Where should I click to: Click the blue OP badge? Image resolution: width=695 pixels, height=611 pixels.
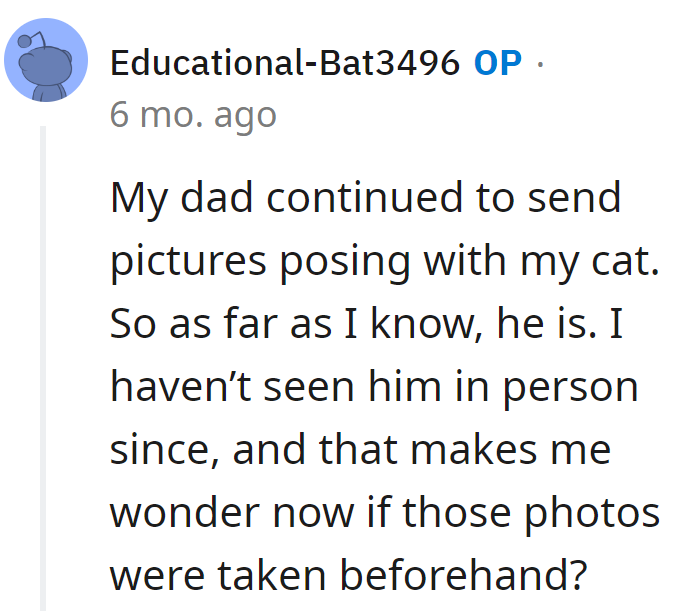click(498, 63)
